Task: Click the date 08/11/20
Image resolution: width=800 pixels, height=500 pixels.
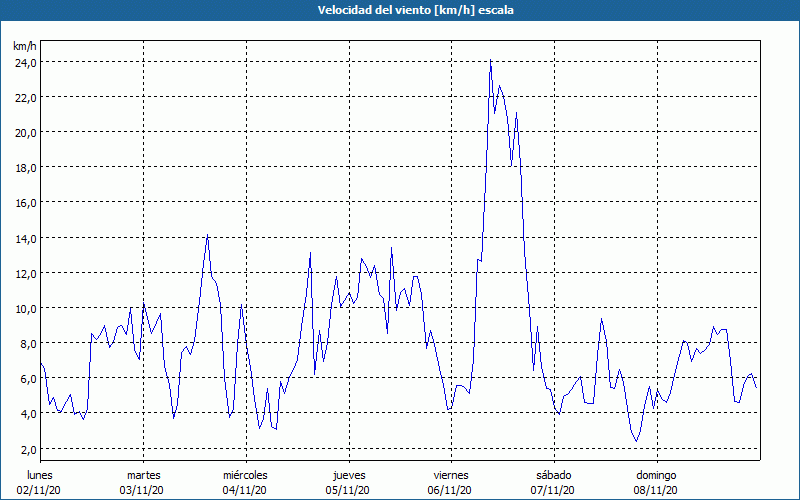Action: pyautogui.click(x=656, y=490)
